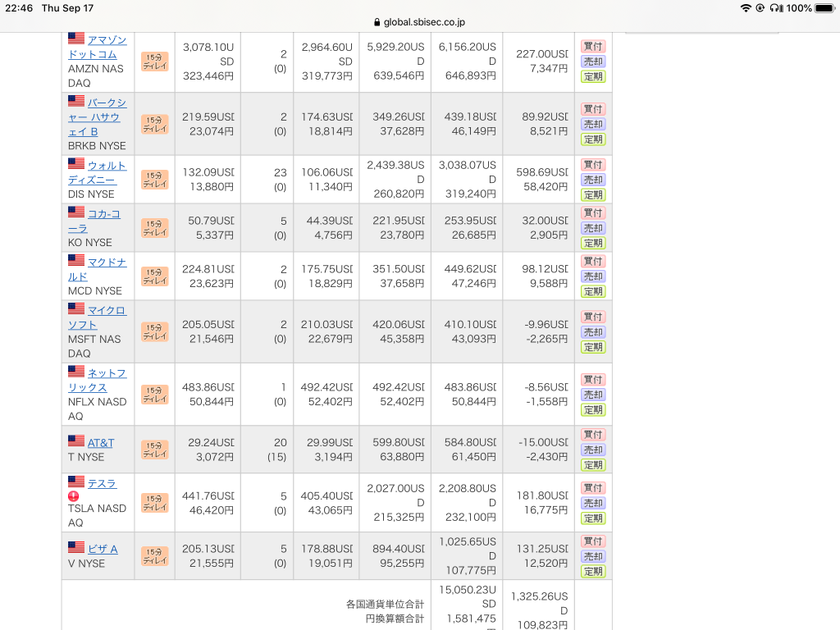Tap the global.sbisec.co.jp address bar
The height and width of the screenshot is (630, 840).
419,22
